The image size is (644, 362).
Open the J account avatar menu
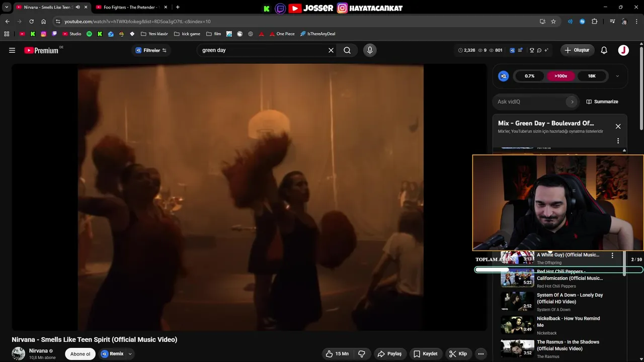click(623, 50)
